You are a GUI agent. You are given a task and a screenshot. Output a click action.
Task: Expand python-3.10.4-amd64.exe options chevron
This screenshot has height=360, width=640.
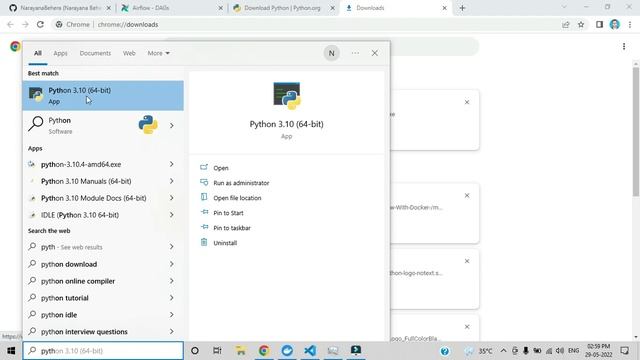172,164
